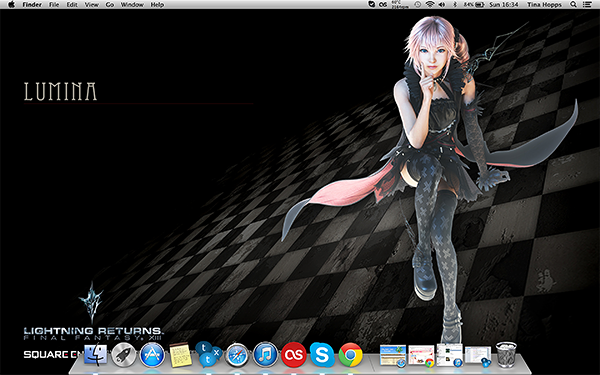The width and height of the screenshot is (600, 375).
Task: Open the Finder application menu
Action: point(32,5)
